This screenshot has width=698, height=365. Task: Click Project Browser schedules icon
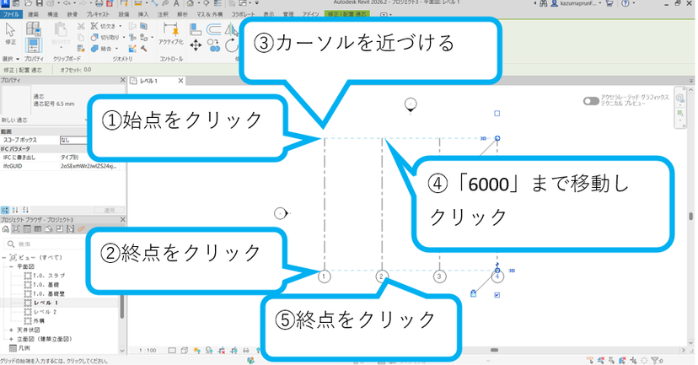[x=38, y=229]
